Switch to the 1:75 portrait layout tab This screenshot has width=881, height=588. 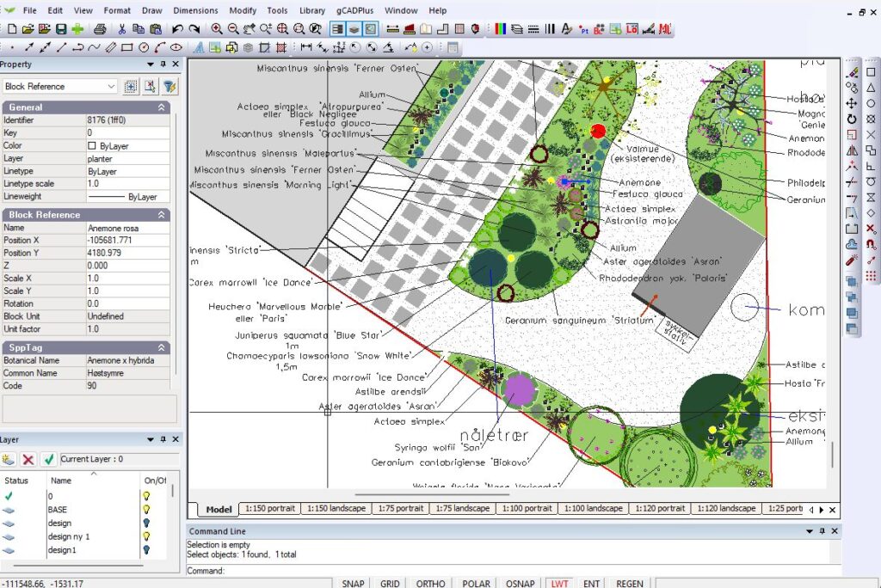(x=401, y=508)
